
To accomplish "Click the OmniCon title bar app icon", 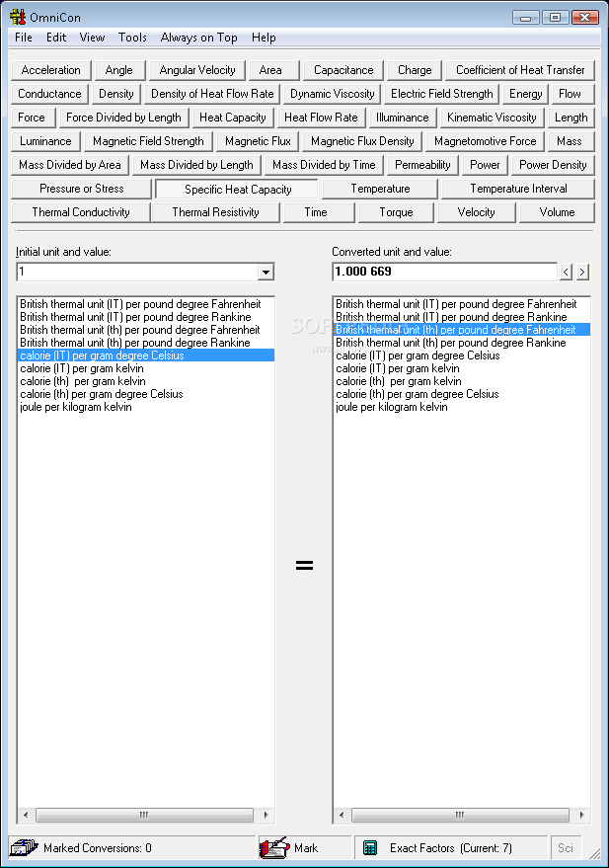I will click(18, 17).
